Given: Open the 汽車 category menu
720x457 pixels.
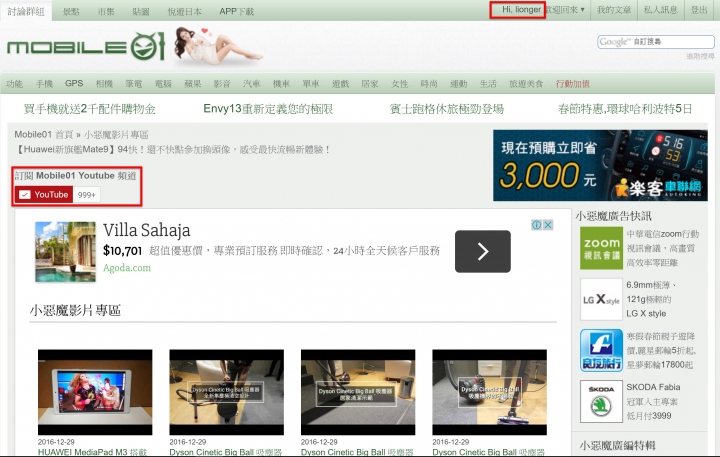Looking at the screenshot, I should point(252,84).
